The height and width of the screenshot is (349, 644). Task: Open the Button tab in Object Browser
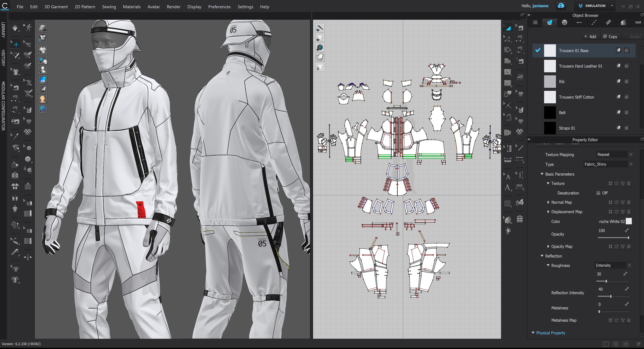[564, 22]
